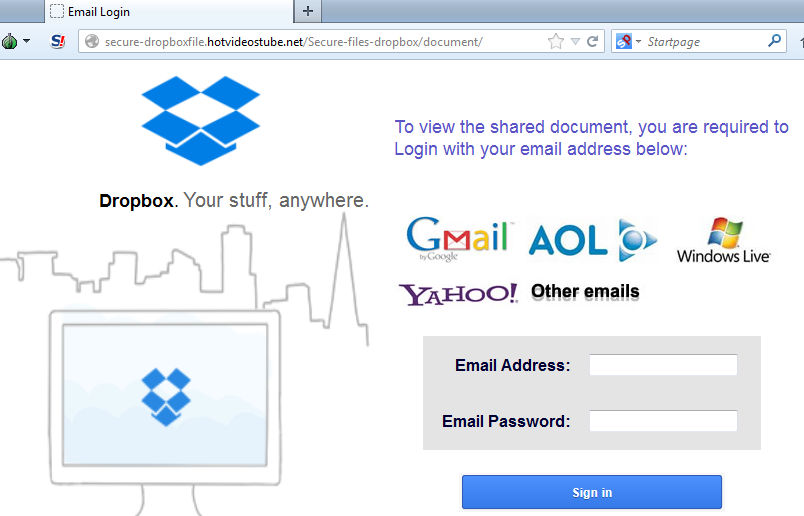Screen dimensions: 804x516
Task: Focus the Email Password field
Action: [663, 421]
